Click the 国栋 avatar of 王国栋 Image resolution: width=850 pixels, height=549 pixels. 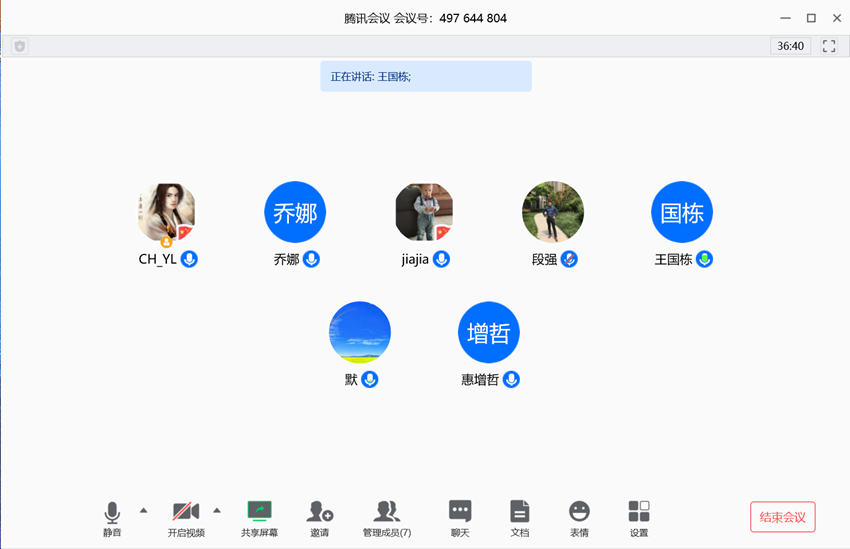tap(682, 212)
